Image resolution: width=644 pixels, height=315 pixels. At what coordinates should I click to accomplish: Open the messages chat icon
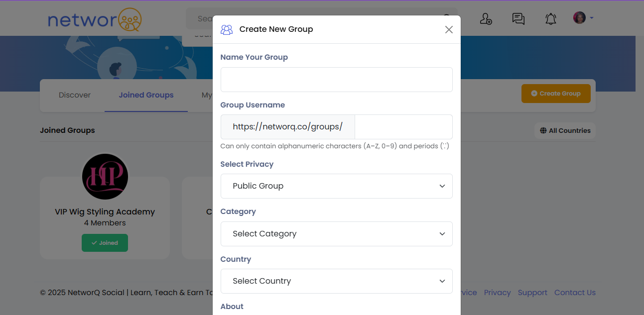pos(518,19)
